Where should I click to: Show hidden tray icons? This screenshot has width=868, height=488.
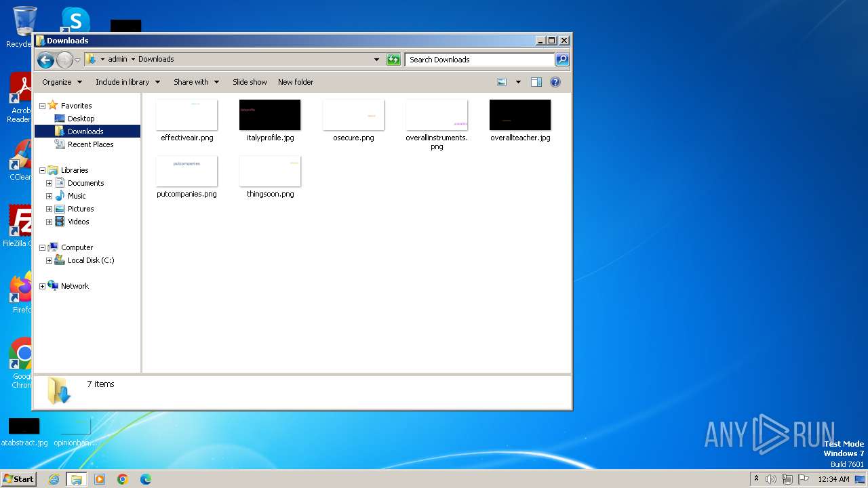click(x=756, y=479)
